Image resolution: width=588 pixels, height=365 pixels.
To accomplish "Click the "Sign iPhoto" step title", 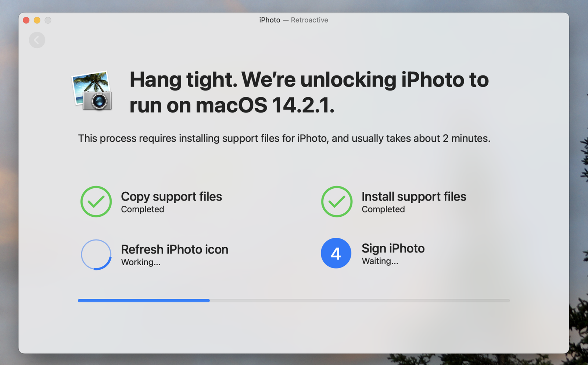I will (x=393, y=248).
